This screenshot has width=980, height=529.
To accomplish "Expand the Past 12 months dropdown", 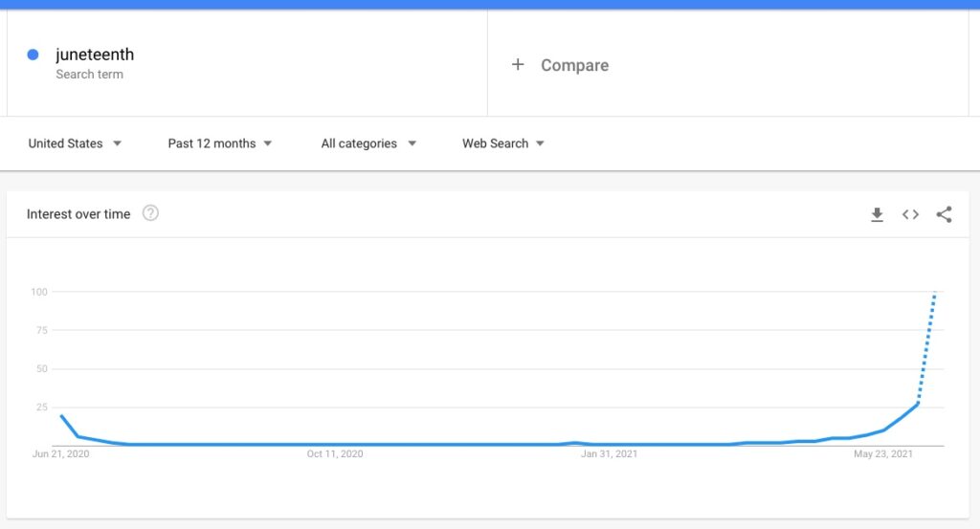I will 220,143.
